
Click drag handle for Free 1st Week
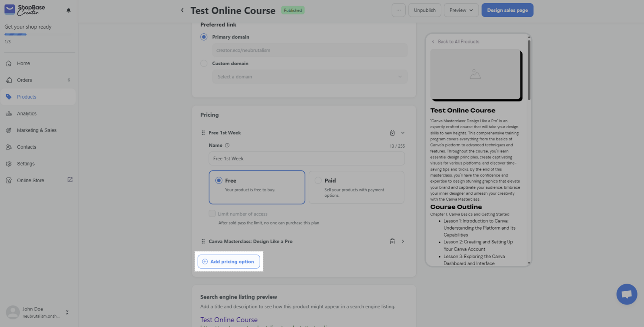pyautogui.click(x=203, y=133)
